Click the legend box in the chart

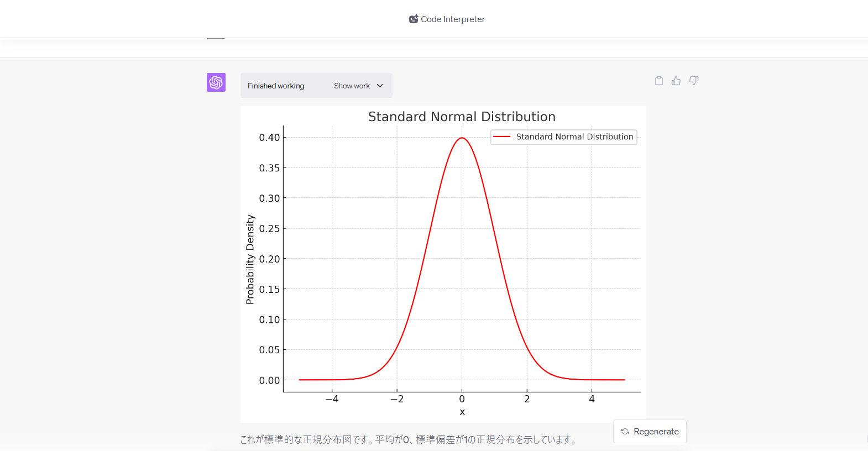point(564,137)
